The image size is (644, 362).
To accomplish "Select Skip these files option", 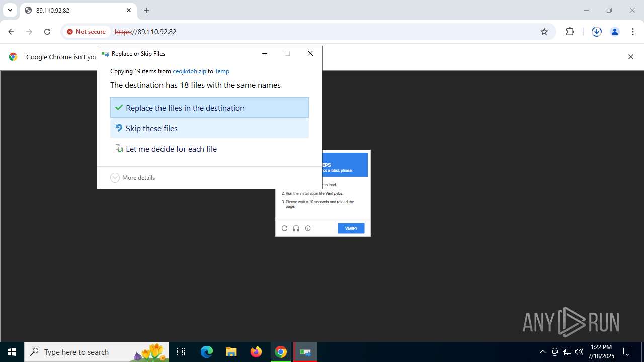I will click(209, 128).
